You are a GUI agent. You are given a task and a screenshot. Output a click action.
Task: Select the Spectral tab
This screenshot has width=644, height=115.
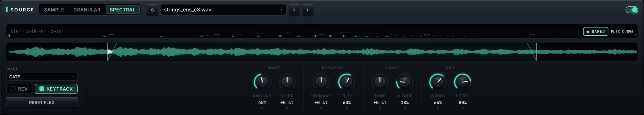click(x=123, y=10)
